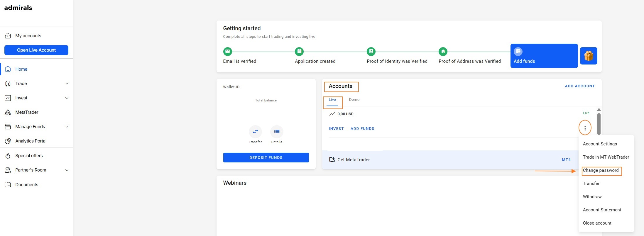Click the Special offers flame icon
Image resolution: width=644 pixels, height=236 pixels.
coord(8,156)
